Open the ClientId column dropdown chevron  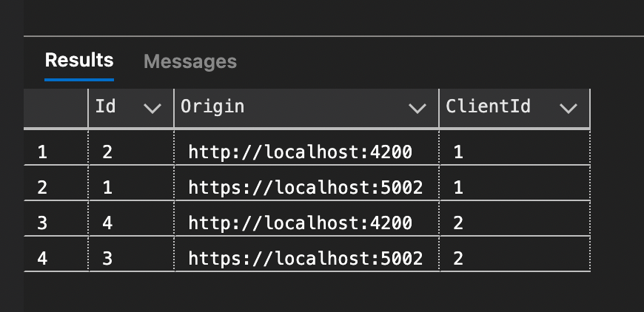click(568, 108)
